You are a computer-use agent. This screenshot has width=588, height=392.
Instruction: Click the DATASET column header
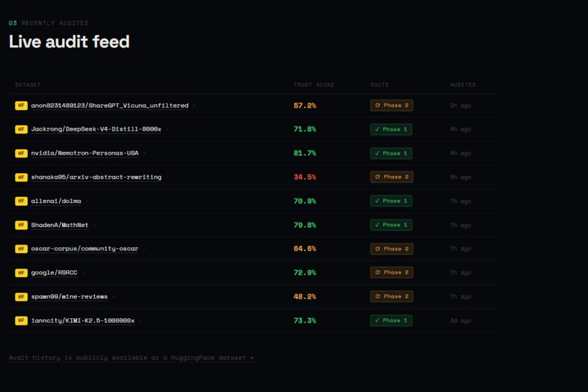pos(28,85)
